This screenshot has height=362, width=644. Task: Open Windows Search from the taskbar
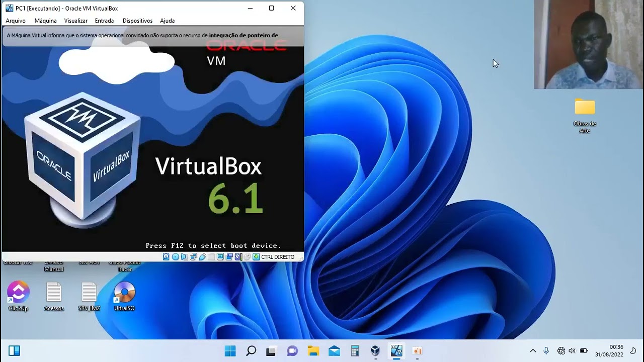tap(251, 350)
